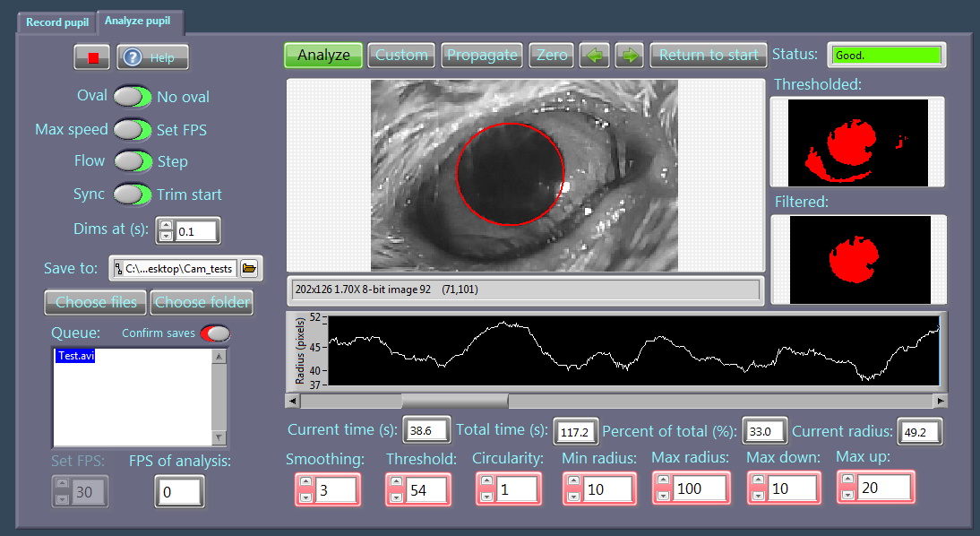Click the green right arrow button

pyautogui.click(x=630, y=56)
